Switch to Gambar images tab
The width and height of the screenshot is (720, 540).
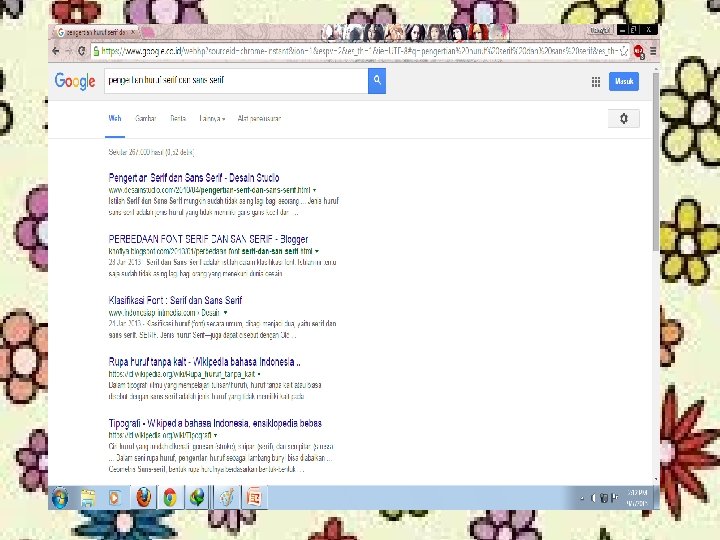pyautogui.click(x=146, y=118)
